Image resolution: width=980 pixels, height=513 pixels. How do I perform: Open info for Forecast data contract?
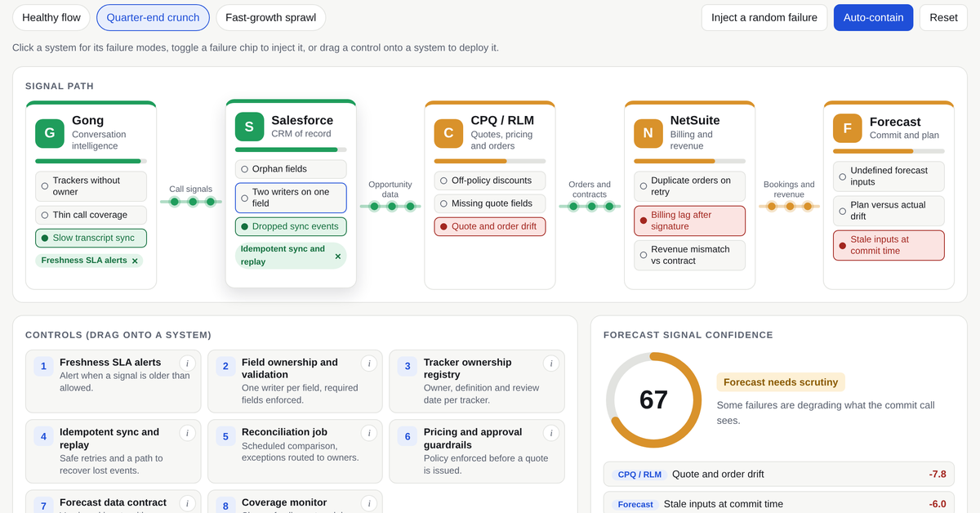tap(187, 503)
